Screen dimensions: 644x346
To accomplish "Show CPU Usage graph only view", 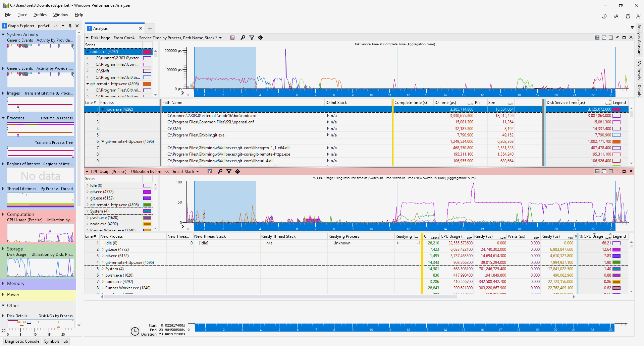I will click(x=604, y=171).
